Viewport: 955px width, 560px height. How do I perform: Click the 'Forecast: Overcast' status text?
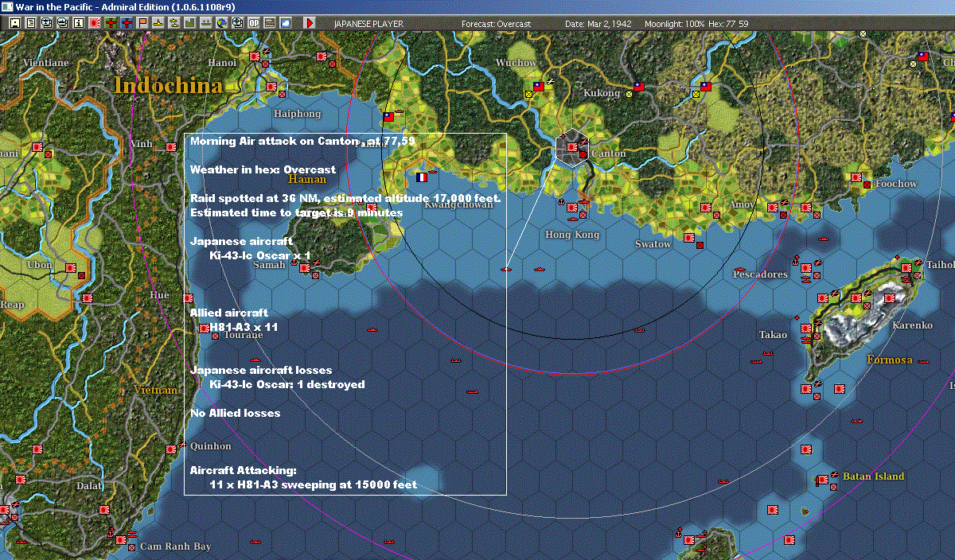[496, 24]
